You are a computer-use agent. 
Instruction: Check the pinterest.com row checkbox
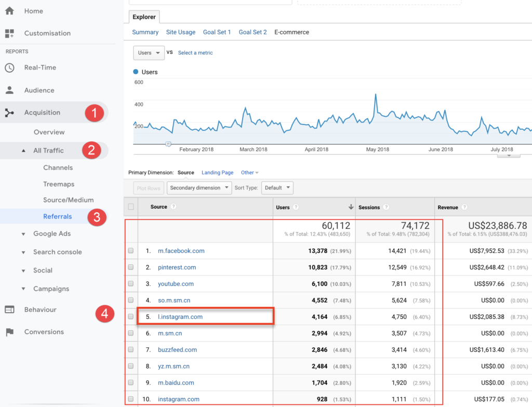131,267
